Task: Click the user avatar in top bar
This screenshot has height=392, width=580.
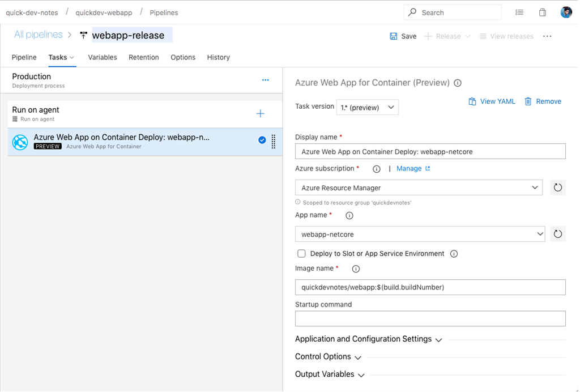Action: [566, 12]
